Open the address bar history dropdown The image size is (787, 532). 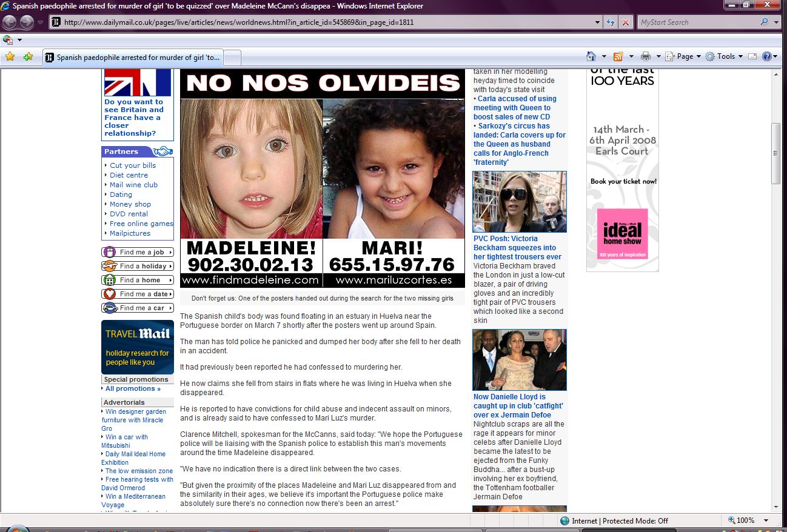point(598,22)
